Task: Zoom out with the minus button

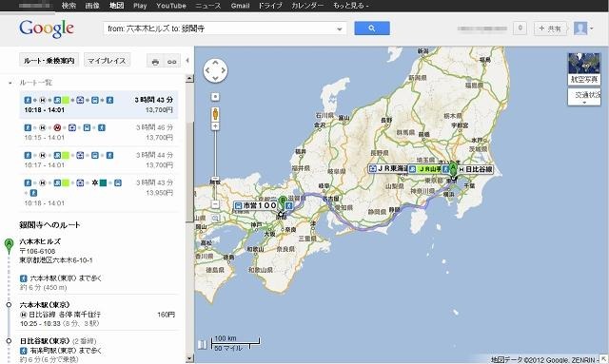Action: [215, 204]
